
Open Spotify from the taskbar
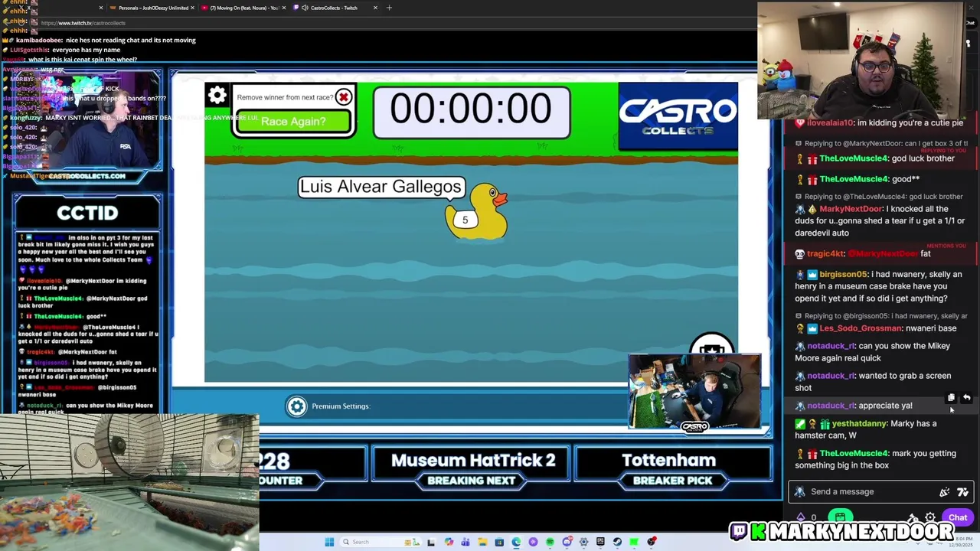pyautogui.click(x=550, y=542)
